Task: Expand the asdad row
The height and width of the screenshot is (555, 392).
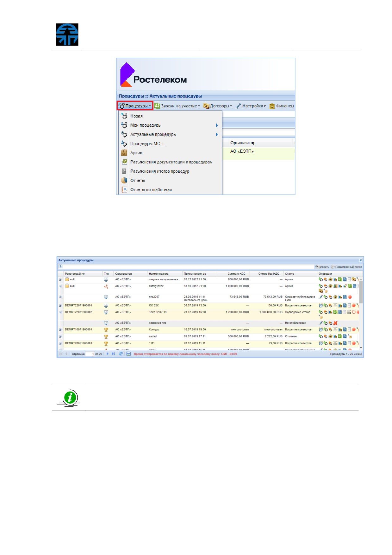Action: tap(60, 336)
